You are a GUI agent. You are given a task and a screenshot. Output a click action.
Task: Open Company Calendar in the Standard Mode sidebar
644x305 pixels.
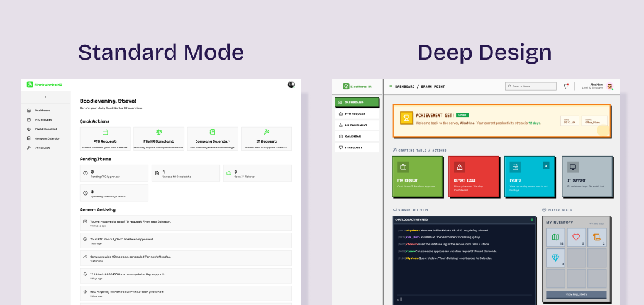coord(47,138)
